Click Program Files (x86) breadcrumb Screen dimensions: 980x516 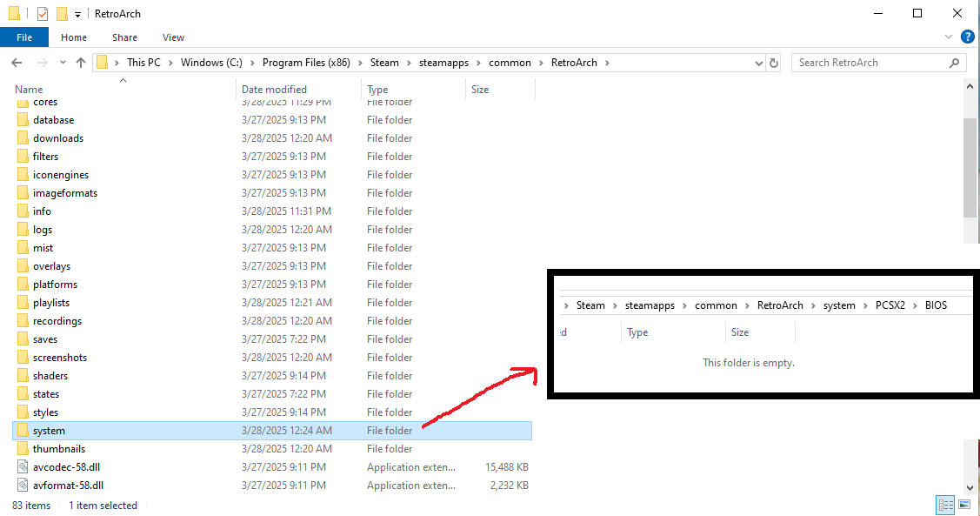[306, 63]
